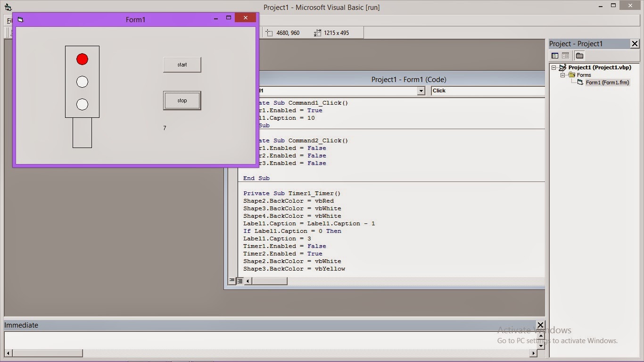
Task: Click the Immediate window horizontal scrollbar thumb
Action: 47,353
